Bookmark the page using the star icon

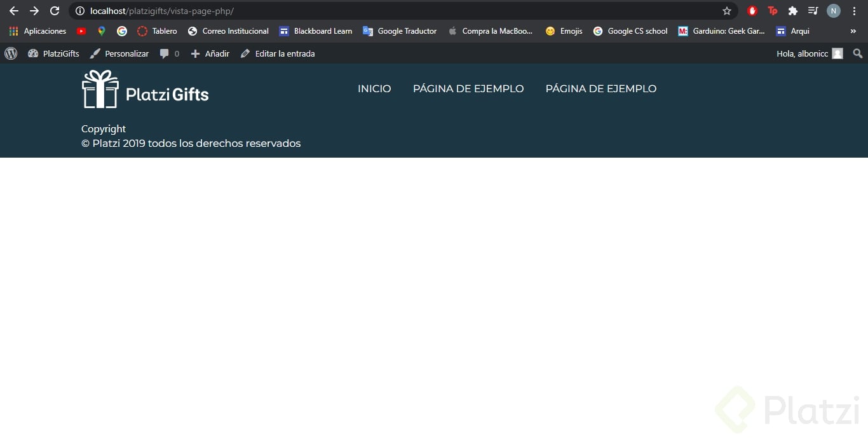coord(726,11)
